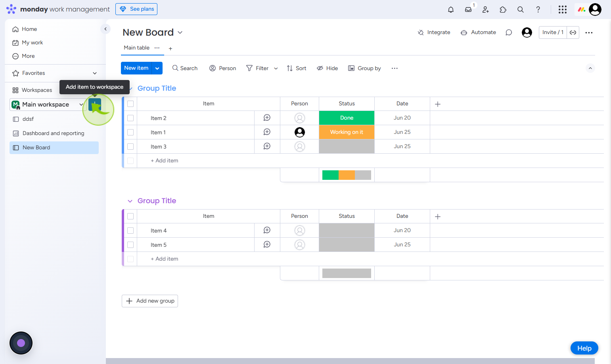Click the board owner avatar near Invite
The image size is (611, 364).
pyautogui.click(x=527, y=32)
